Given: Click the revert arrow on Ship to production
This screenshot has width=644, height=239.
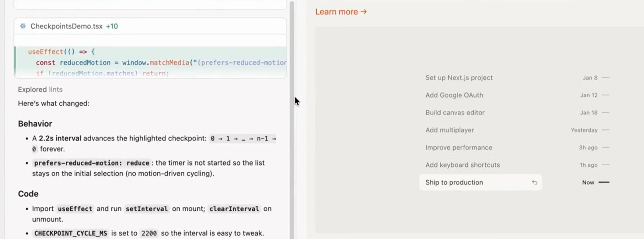Looking at the screenshot, I should tap(534, 182).
